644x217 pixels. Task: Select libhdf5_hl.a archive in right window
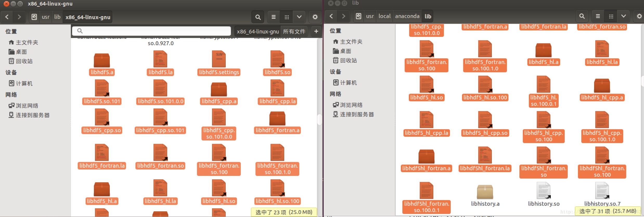[544, 55]
